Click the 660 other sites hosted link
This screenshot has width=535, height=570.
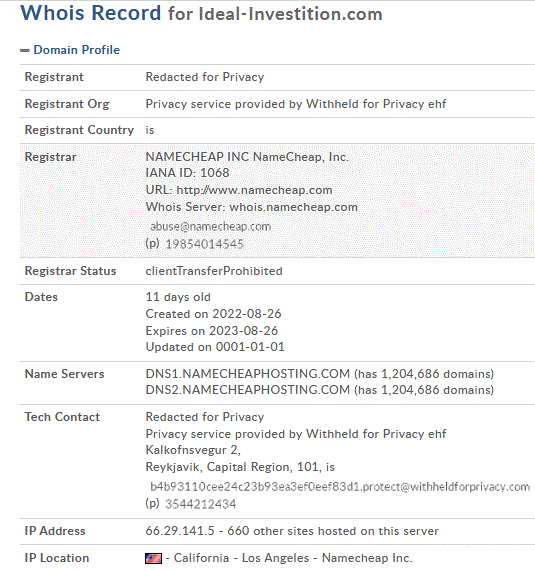[333, 531]
